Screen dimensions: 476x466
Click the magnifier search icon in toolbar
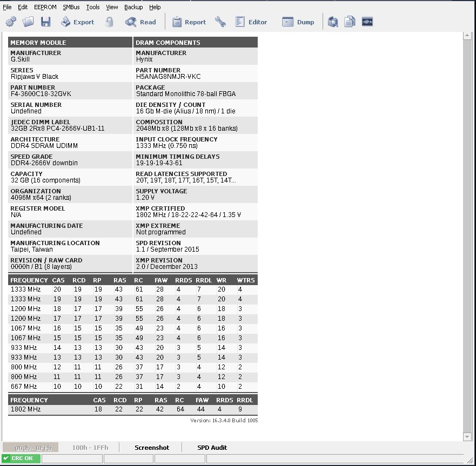tap(333, 22)
